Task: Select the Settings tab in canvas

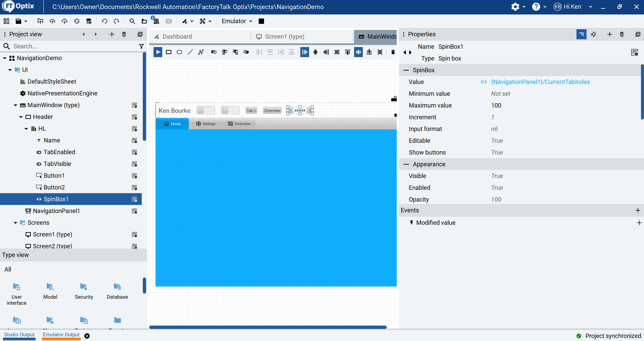Action: pos(206,124)
